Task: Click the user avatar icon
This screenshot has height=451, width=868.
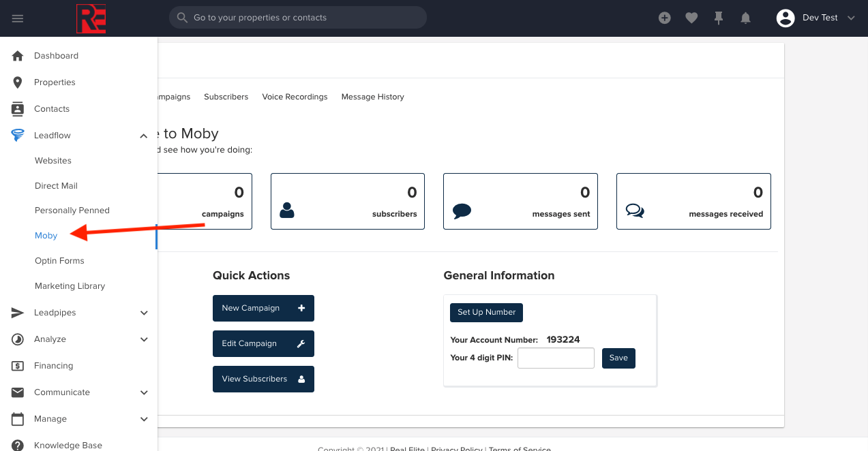Action: point(785,18)
